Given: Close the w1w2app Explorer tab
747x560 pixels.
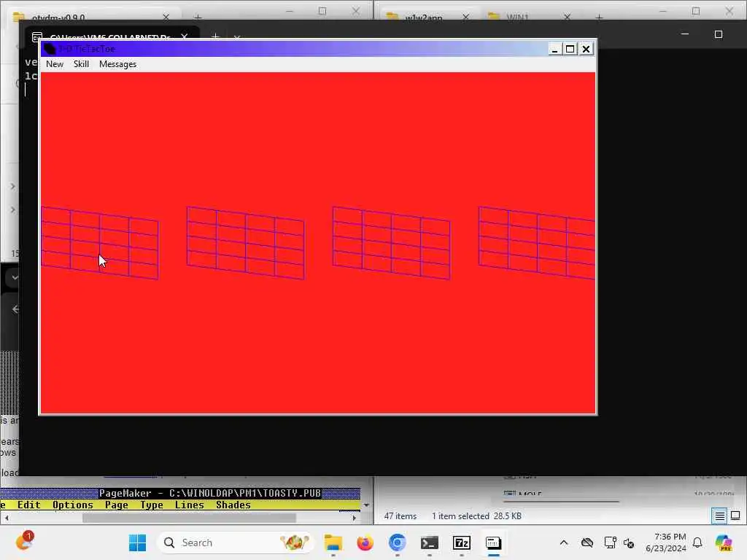Looking at the screenshot, I should click(465, 17).
